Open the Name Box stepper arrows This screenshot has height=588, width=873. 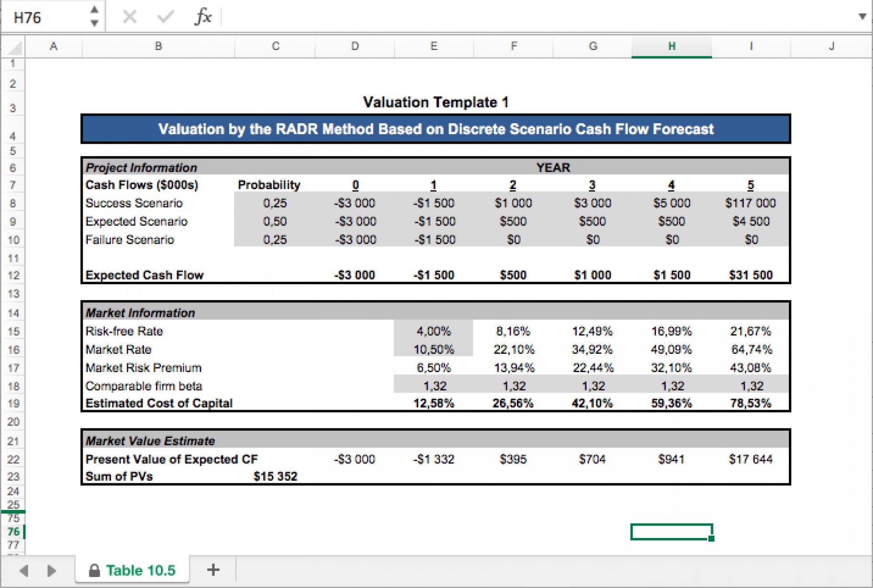(94, 16)
